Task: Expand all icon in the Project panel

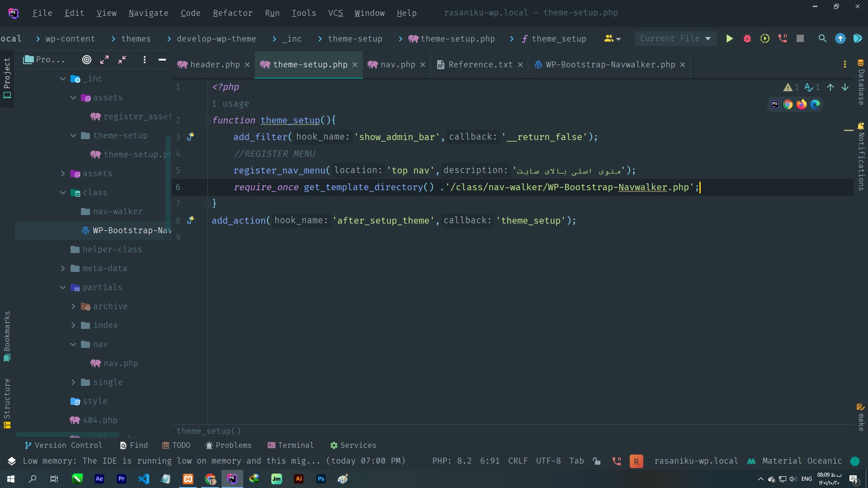Action: 104,60
